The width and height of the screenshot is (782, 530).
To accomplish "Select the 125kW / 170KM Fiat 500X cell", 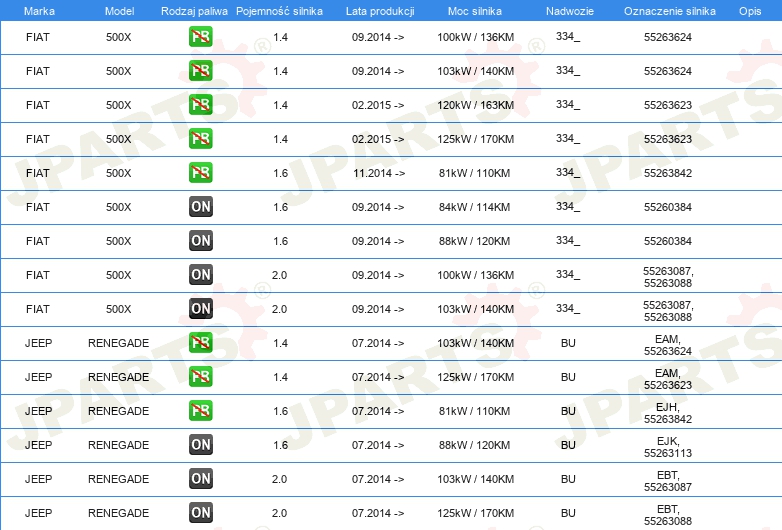I will tap(475, 139).
